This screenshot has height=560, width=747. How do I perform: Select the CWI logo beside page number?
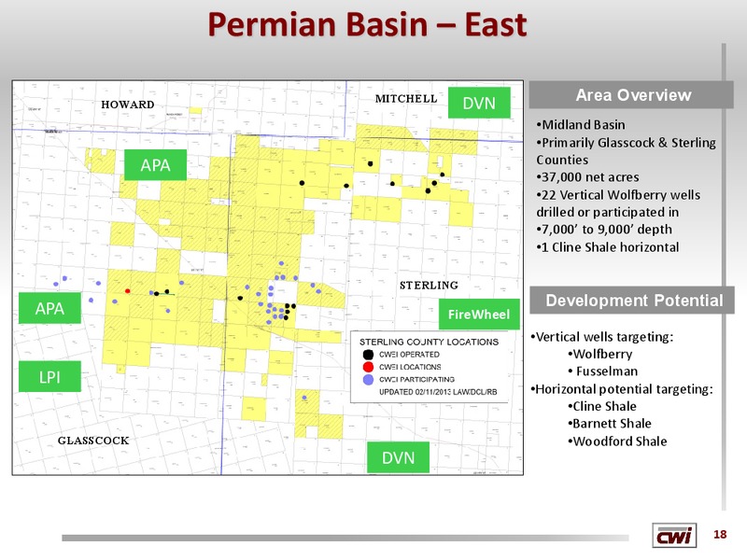(x=674, y=535)
